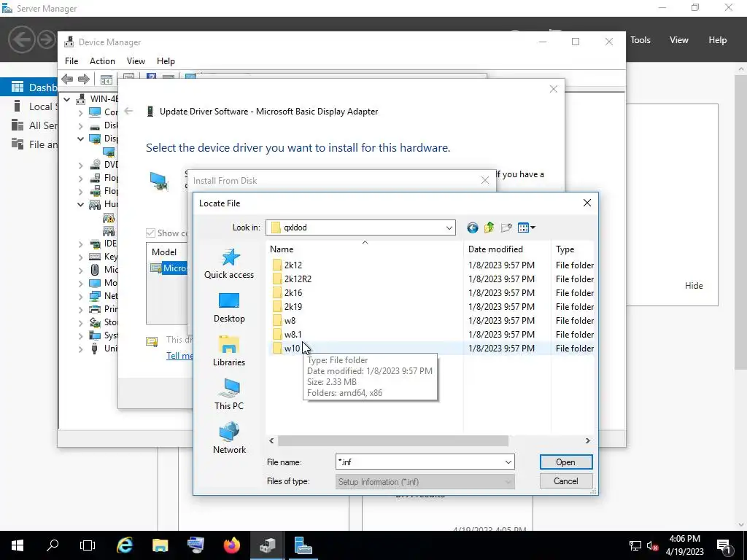Select the 2k12 folder

pyautogui.click(x=293, y=265)
